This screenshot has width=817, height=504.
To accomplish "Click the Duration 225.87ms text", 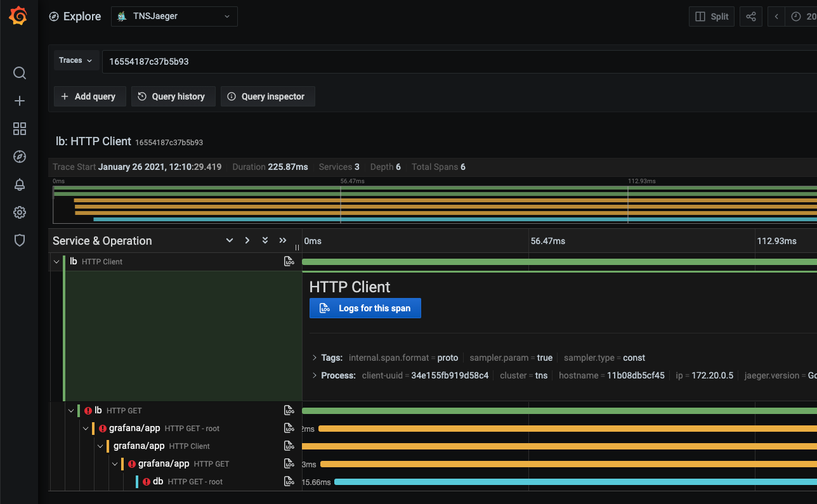I will tap(270, 167).
